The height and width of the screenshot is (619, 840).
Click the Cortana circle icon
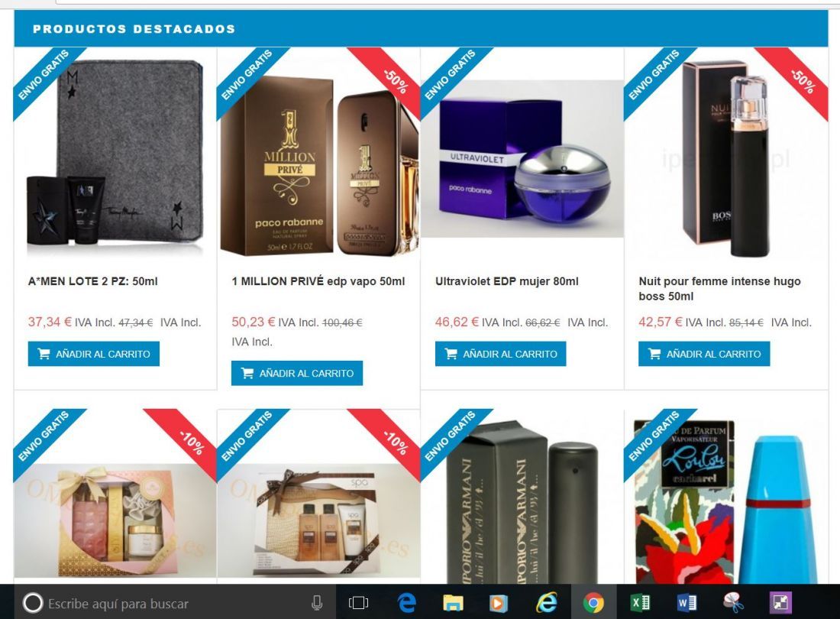pos(33,603)
